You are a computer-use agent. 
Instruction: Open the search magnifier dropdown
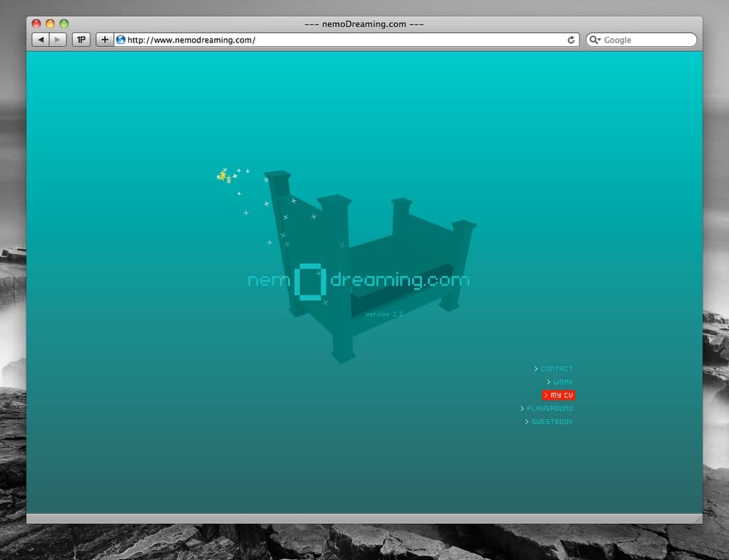point(595,40)
